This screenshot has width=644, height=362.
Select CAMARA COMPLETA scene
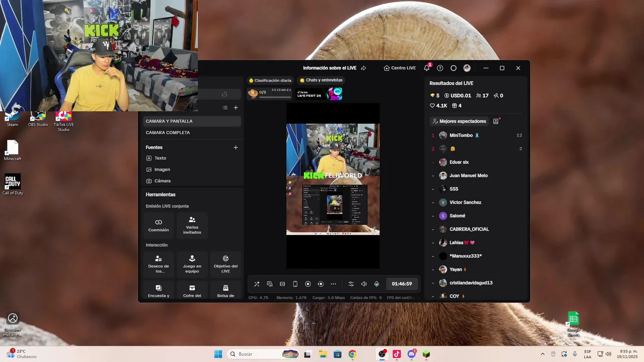tap(192, 133)
